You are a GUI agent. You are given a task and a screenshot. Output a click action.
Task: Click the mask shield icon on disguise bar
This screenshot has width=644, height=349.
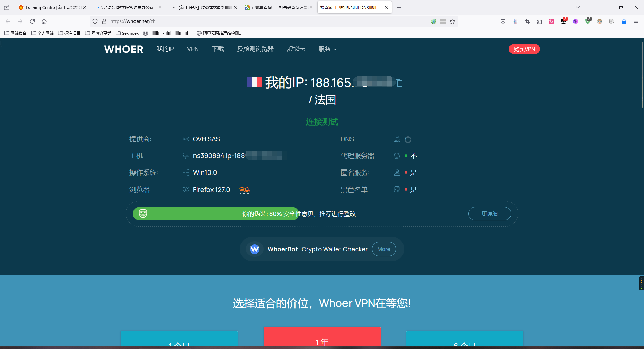[143, 213]
